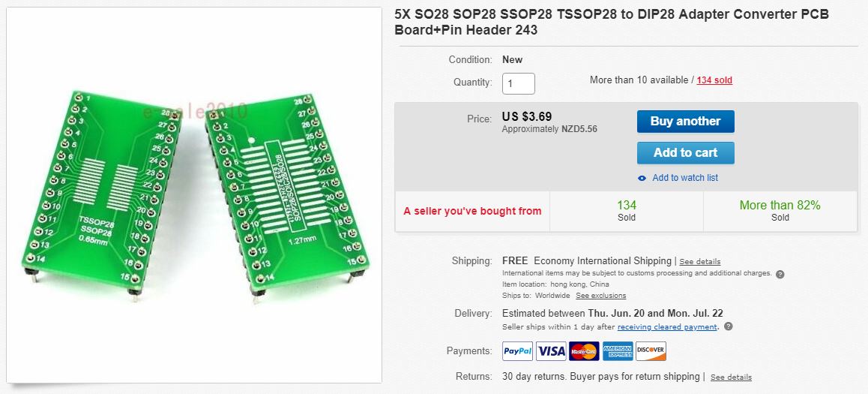Click the eye icon beside Add to watch list
This screenshot has height=394, width=868.
[x=642, y=178]
